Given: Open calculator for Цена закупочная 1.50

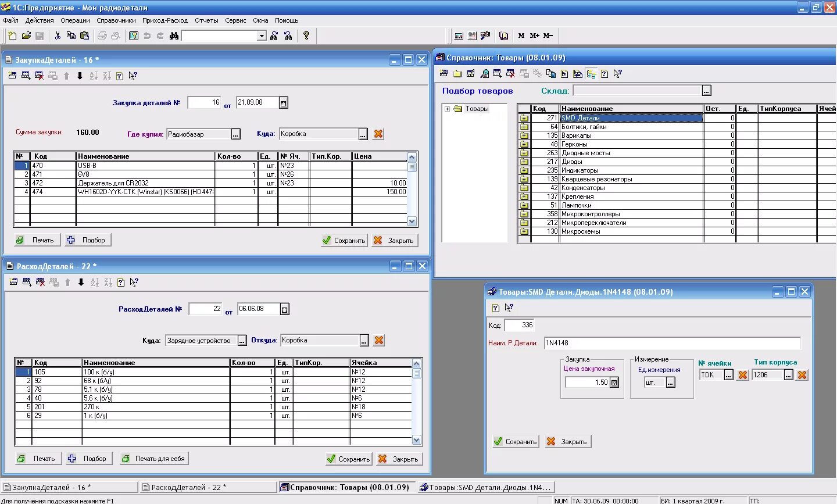Looking at the screenshot, I should [x=614, y=383].
